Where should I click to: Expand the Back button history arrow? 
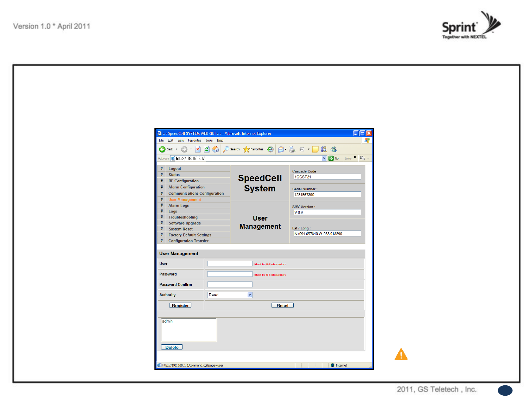click(x=177, y=149)
